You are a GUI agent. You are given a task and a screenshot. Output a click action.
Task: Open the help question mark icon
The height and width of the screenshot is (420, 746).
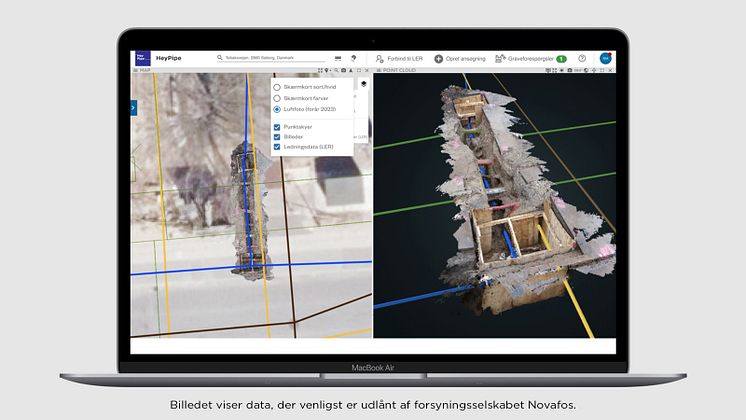coord(582,59)
